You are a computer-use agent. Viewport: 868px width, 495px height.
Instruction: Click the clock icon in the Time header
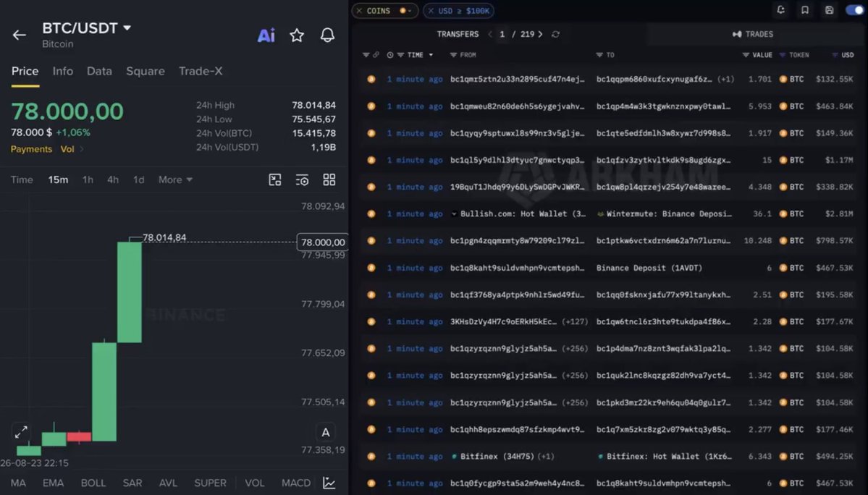[x=389, y=55]
